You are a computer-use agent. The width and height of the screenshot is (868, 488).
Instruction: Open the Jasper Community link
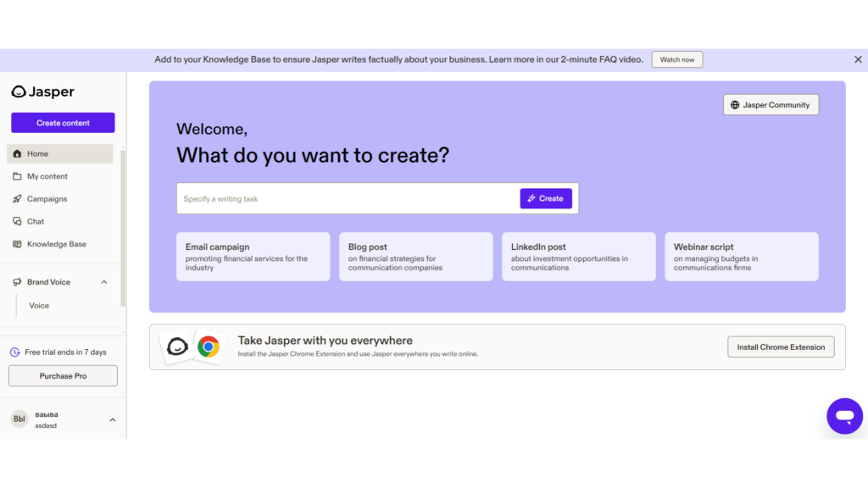(771, 105)
